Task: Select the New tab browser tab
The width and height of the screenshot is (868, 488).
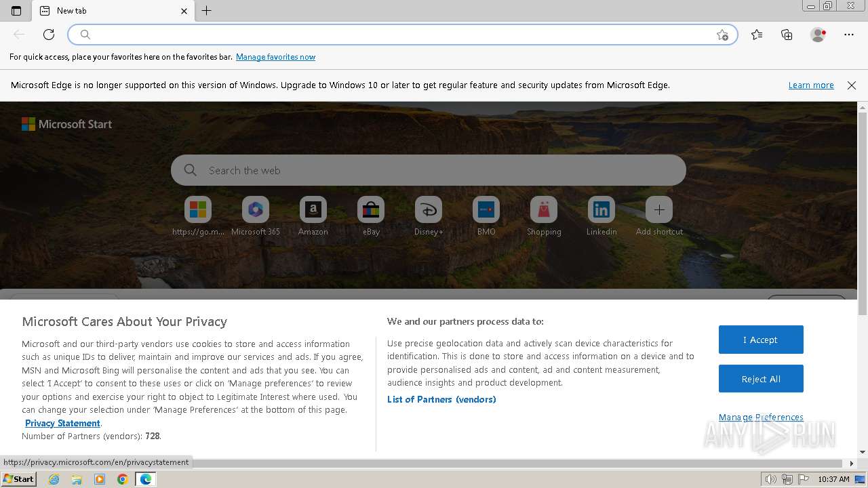Action: coord(113,11)
